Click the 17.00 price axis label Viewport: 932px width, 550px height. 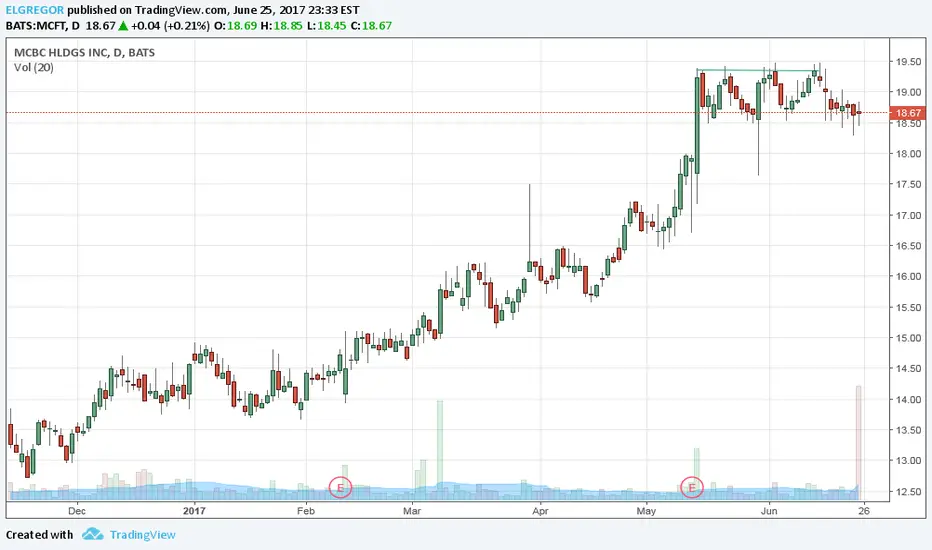908,215
